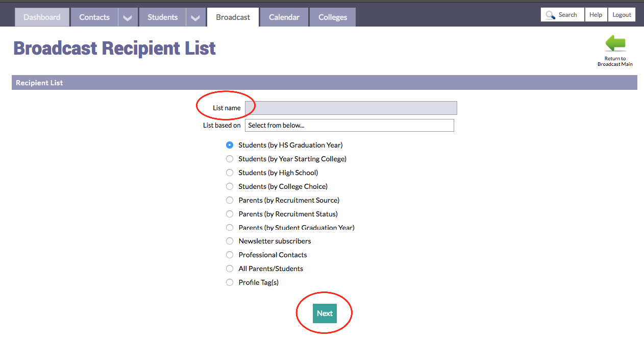Click the magnifier icon in Search button
The image size is (644, 340).
coord(550,15)
